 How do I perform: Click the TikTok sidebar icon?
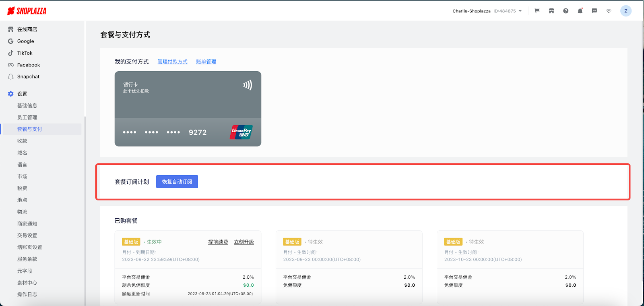[11, 53]
